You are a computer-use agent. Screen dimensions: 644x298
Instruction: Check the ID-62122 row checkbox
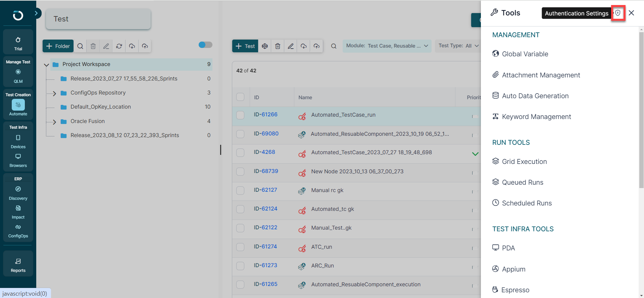point(240,228)
